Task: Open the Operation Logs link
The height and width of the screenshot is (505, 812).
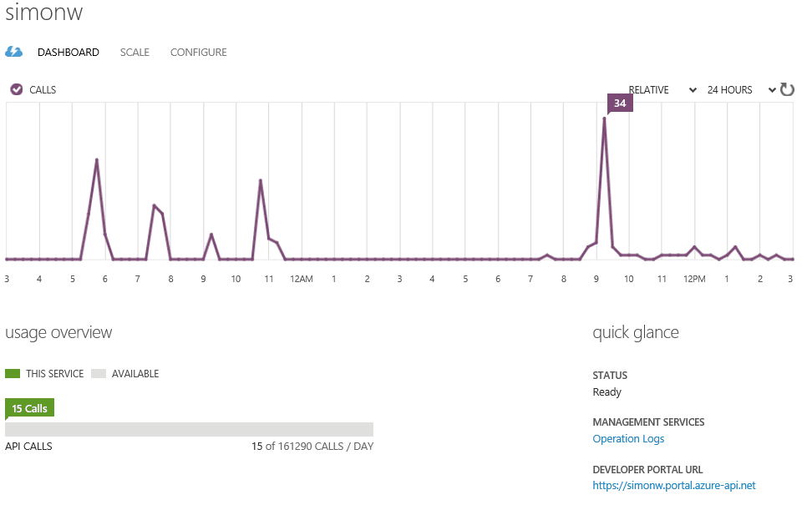Action: (628, 439)
